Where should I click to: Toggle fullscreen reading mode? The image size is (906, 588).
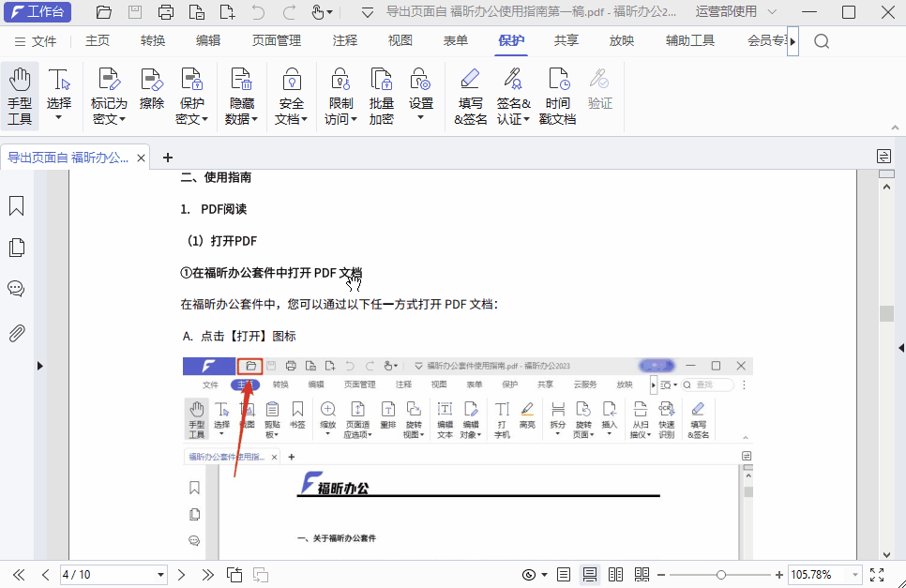coord(878,575)
